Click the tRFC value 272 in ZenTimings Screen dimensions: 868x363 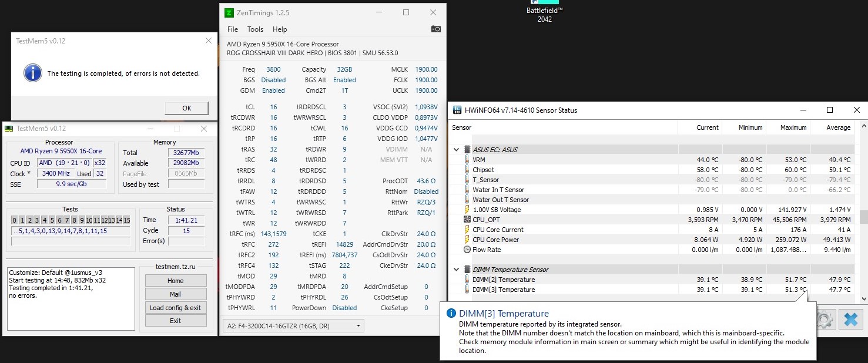click(273, 244)
